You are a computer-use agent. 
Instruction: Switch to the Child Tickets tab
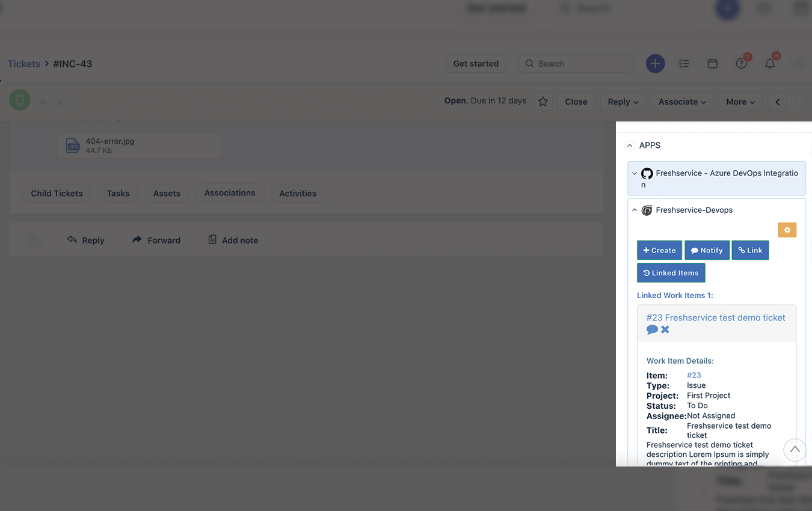coord(57,193)
